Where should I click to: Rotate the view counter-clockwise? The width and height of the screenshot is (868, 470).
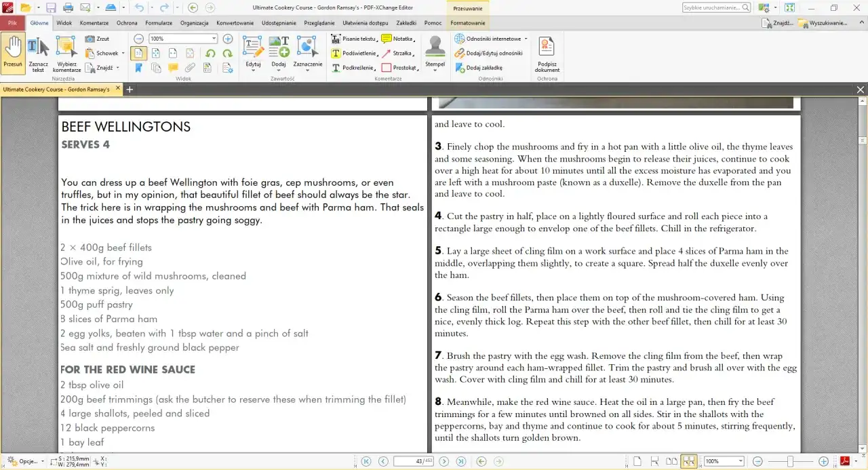coord(210,53)
